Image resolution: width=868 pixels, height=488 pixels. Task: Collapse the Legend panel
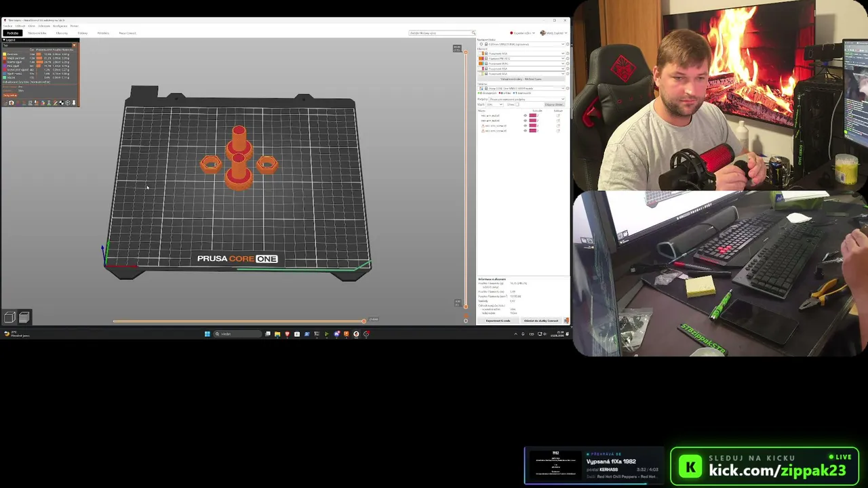pos(5,40)
